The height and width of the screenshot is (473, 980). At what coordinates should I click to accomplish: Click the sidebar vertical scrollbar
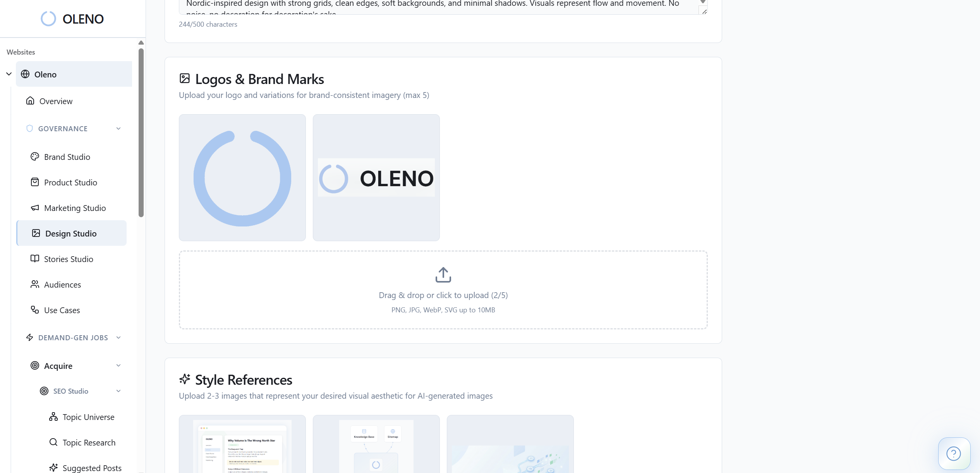[141, 132]
